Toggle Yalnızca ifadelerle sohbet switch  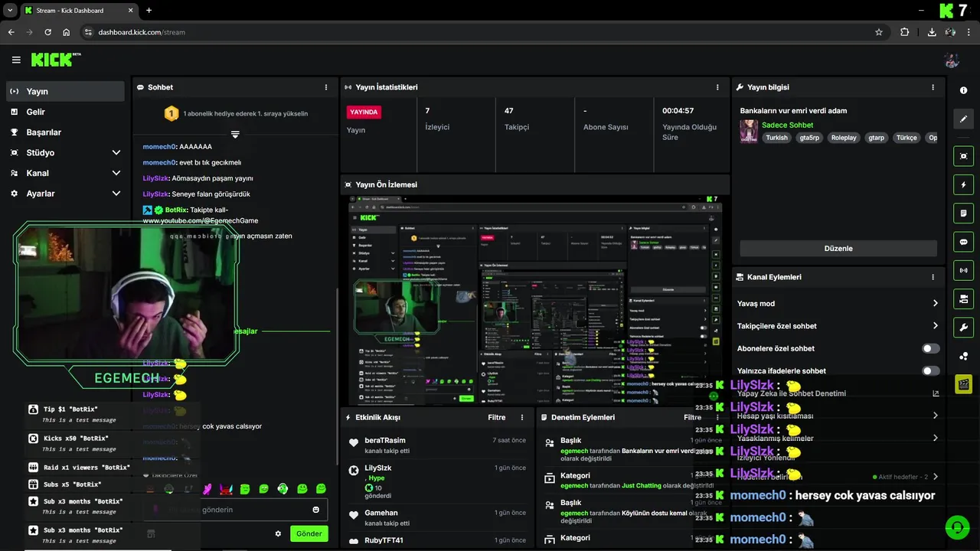931,370
